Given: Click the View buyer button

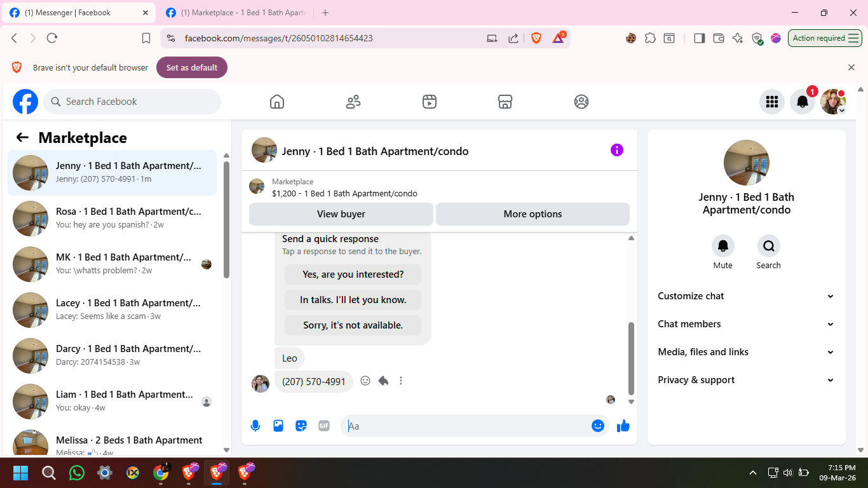Looking at the screenshot, I should tap(341, 214).
